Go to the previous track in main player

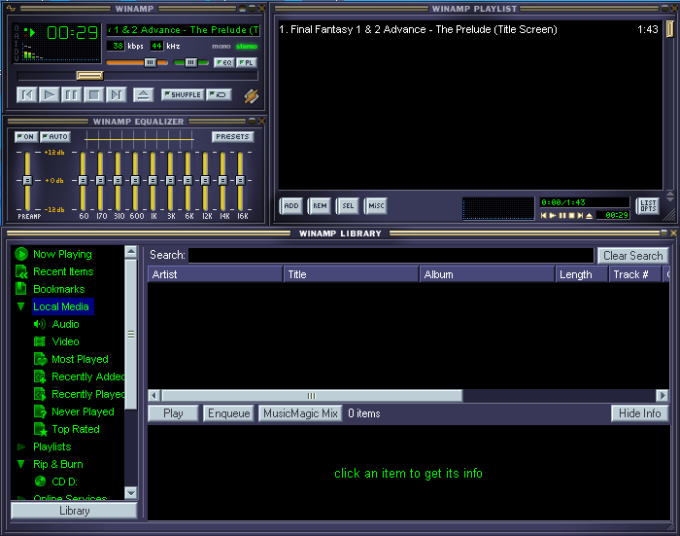point(27,95)
